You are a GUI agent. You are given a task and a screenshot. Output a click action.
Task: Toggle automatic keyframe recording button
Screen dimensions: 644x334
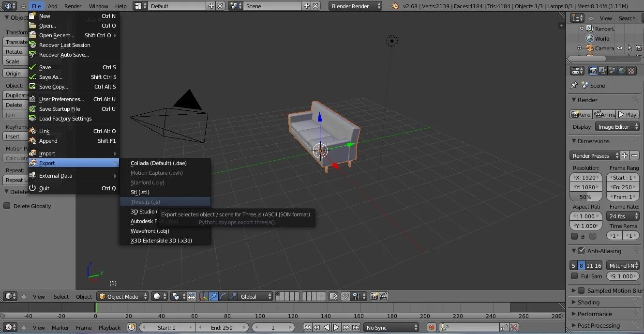431,327
